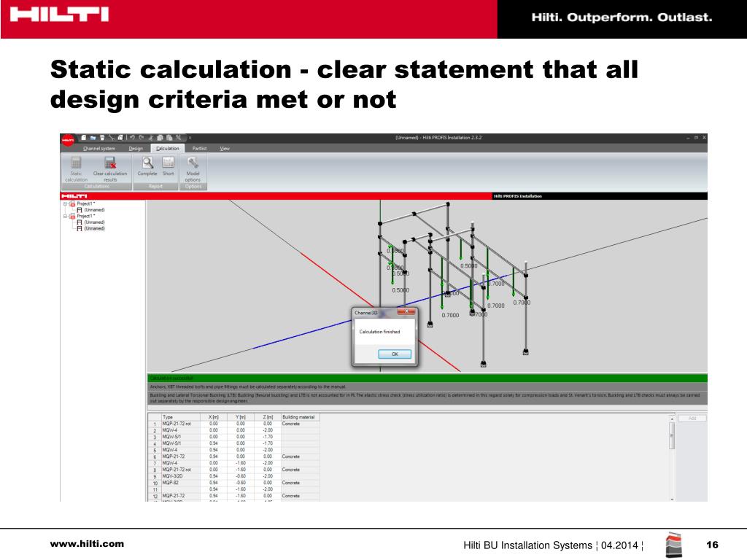Viewport: 747px width, 560px height.
Task: Click the Hilti logo in the slide header
Action: (x=60, y=15)
